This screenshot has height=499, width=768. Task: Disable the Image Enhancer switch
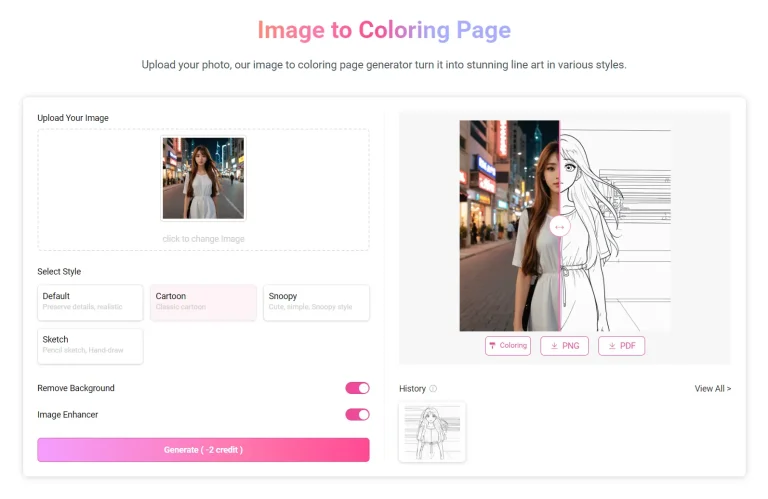coord(357,414)
